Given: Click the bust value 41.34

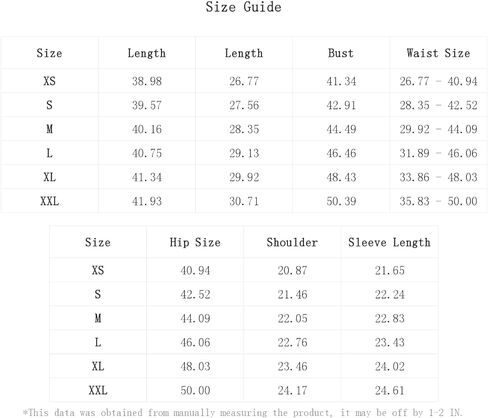Looking at the screenshot, I should [341, 81].
